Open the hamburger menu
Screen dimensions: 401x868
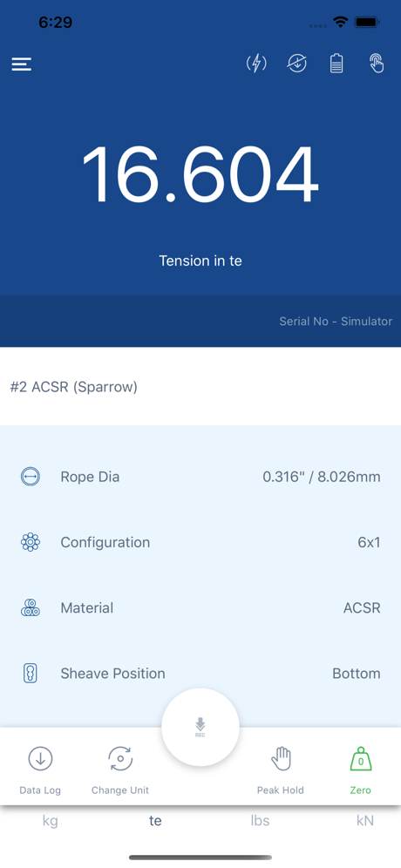coord(22,64)
